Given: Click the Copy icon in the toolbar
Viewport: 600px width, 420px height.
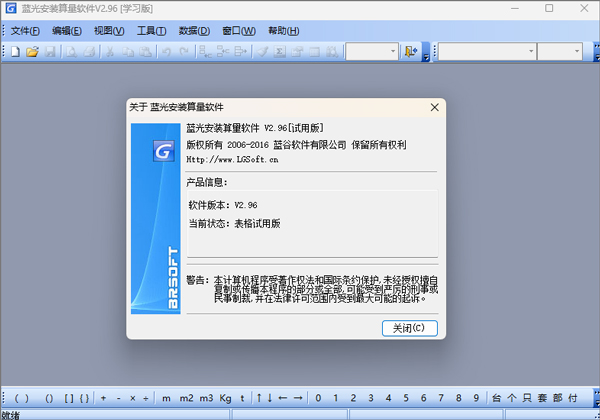Looking at the screenshot, I should point(128,52).
